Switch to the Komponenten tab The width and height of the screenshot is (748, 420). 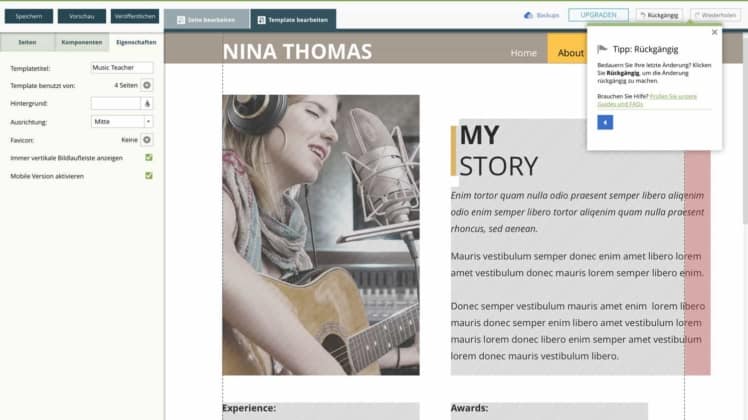[x=82, y=42]
